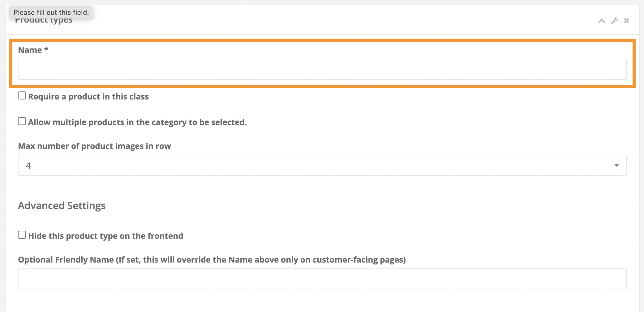Toggle the hide-on-frontend option via its label

pos(106,236)
